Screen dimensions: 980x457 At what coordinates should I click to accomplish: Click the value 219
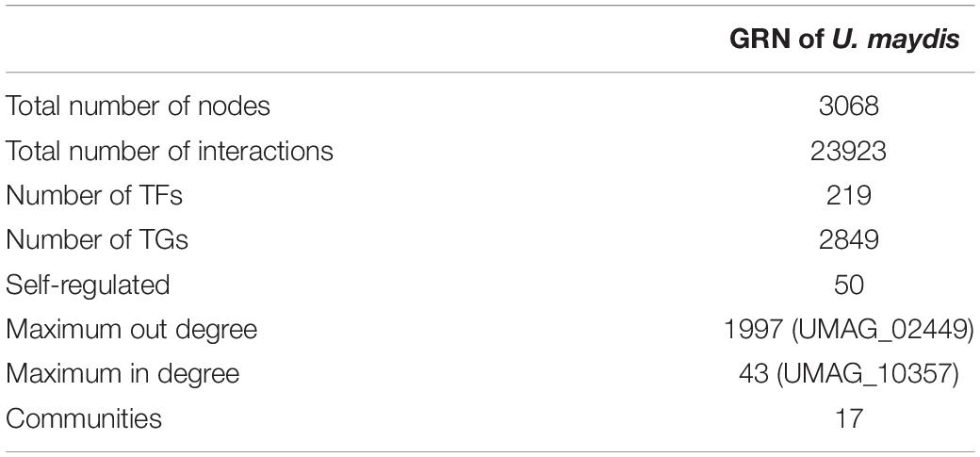[x=849, y=196]
